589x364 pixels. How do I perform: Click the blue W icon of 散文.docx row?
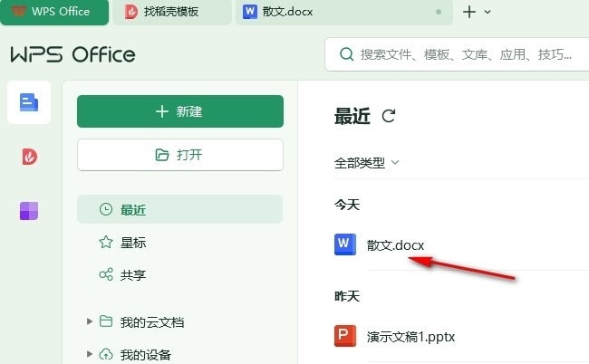pyautogui.click(x=345, y=244)
